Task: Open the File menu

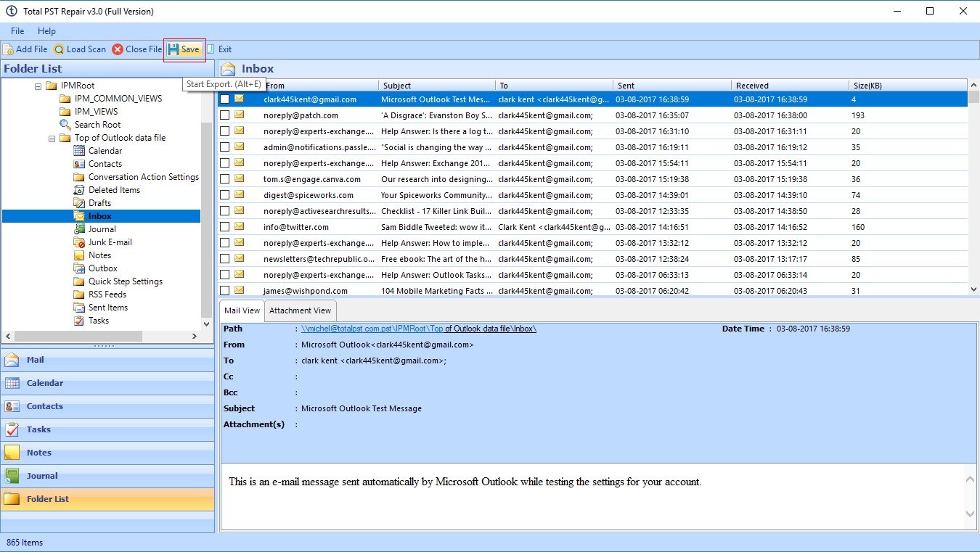Action: tap(17, 31)
